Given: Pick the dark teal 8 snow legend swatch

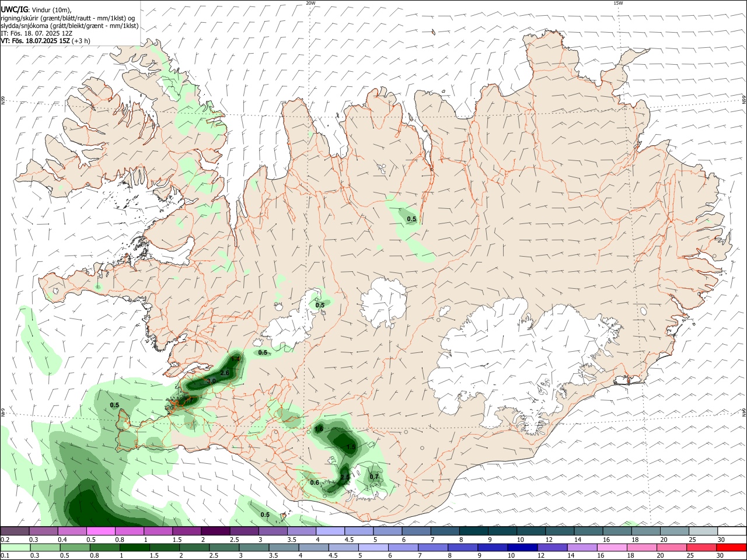Looking at the screenshot, I should click(x=474, y=531).
